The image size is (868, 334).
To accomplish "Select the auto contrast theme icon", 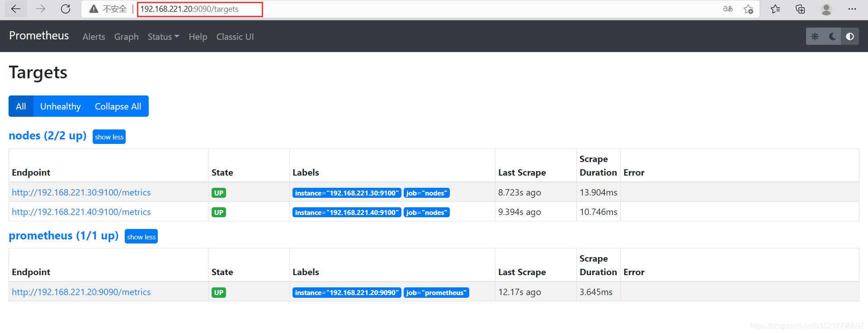I will pos(850,36).
